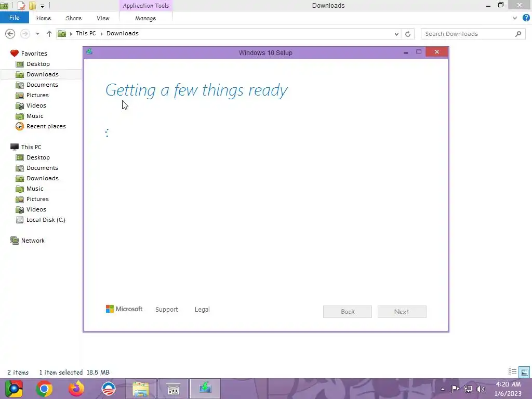Open Explorer Help question mark icon

click(x=526, y=18)
